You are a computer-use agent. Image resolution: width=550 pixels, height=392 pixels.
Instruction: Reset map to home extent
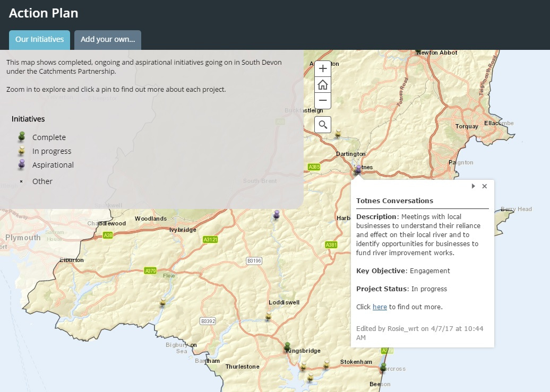(323, 85)
